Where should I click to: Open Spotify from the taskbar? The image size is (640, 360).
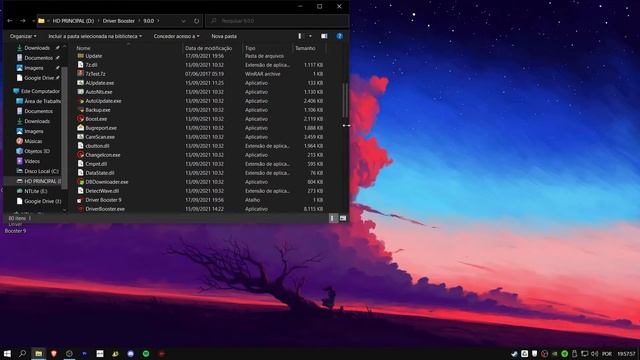tap(146, 353)
